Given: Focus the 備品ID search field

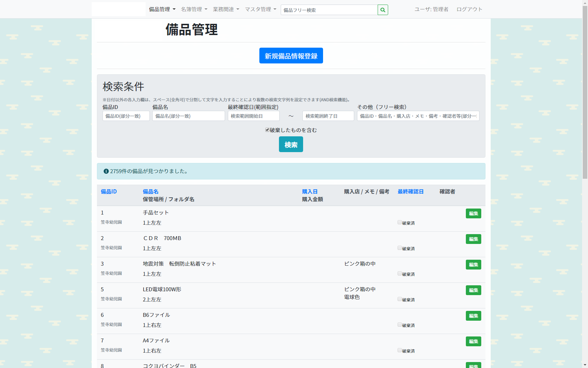Looking at the screenshot, I should point(126,116).
